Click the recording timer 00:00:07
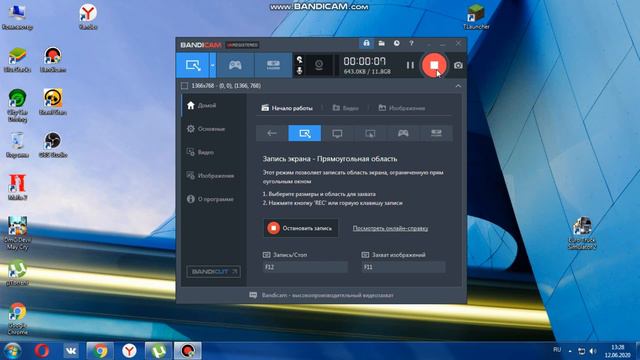Viewport: 640px width, 360px height. pyautogui.click(x=364, y=61)
